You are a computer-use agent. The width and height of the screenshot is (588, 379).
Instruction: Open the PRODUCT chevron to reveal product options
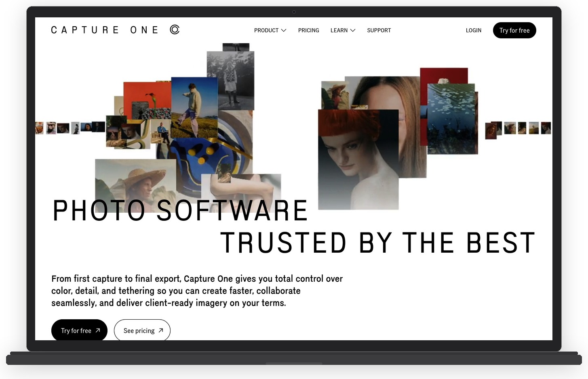point(284,30)
